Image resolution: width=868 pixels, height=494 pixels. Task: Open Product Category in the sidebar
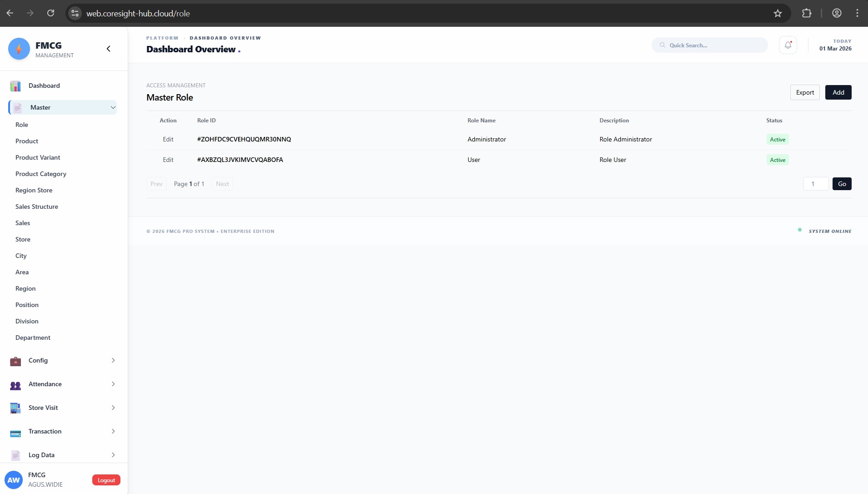coord(41,174)
